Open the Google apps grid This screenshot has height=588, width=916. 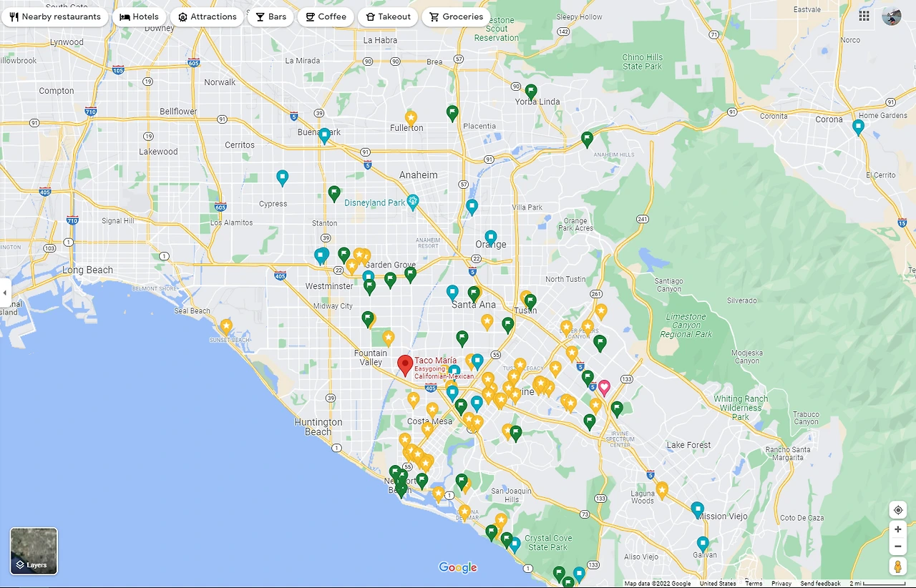pos(864,16)
